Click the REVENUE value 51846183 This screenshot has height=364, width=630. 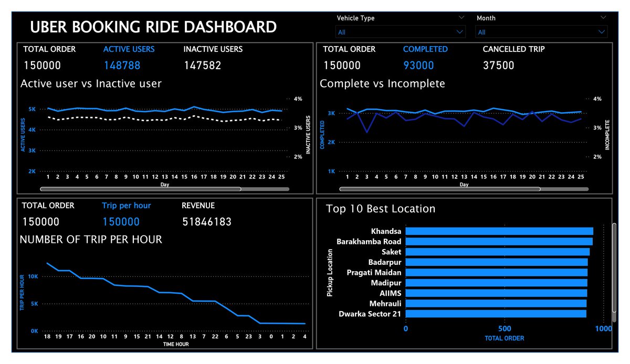[x=207, y=222]
